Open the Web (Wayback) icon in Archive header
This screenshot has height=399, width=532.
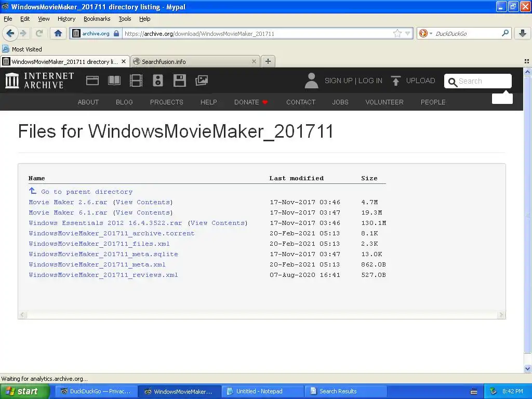pyautogui.click(x=92, y=81)
